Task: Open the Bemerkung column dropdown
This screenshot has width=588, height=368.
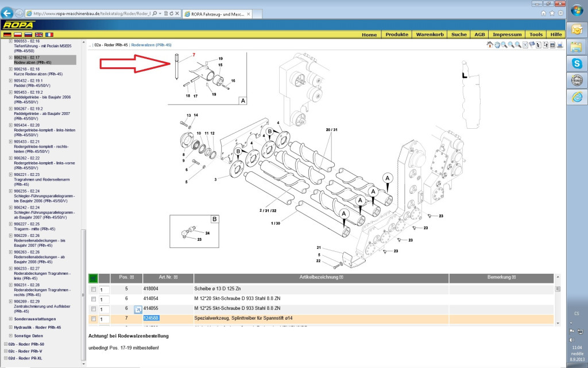Action: [514, 277]
